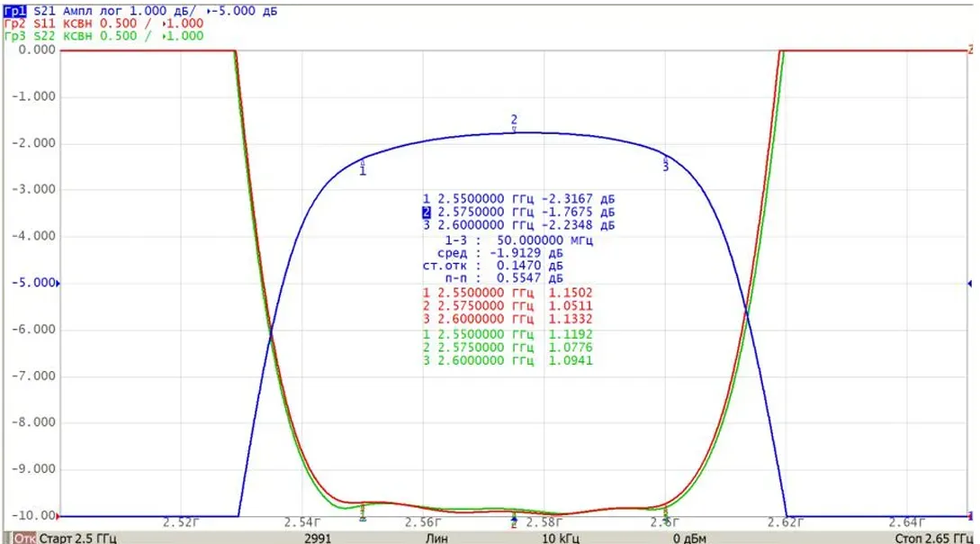The height and width of the screenshot is (544, 980).
Task: Click the 2991 points value in status bar
Action: click(318, 538)
